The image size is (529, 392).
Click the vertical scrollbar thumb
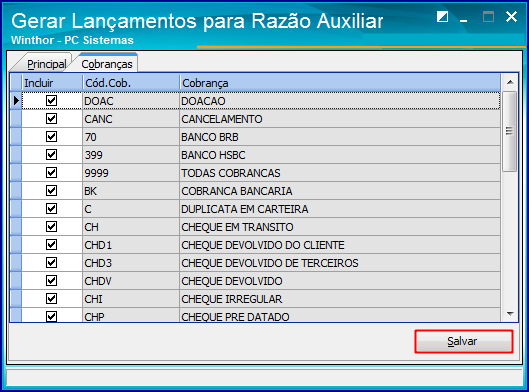509,131
